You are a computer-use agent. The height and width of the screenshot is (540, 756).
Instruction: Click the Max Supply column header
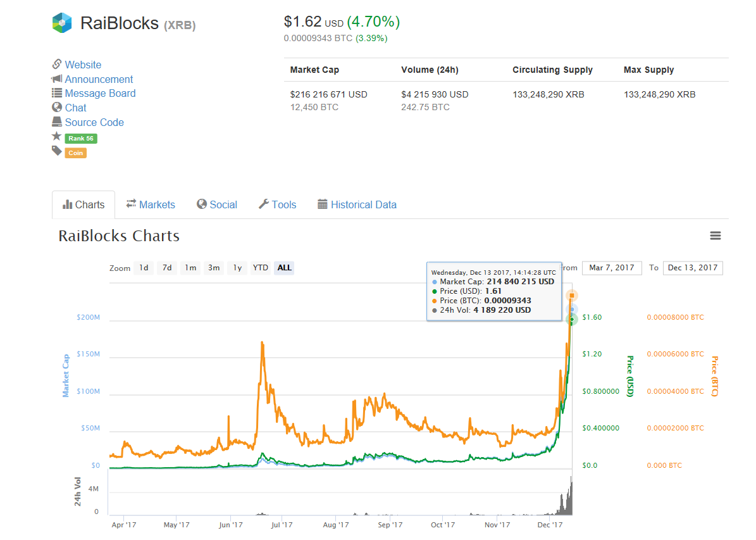click(x=649, y=70)
